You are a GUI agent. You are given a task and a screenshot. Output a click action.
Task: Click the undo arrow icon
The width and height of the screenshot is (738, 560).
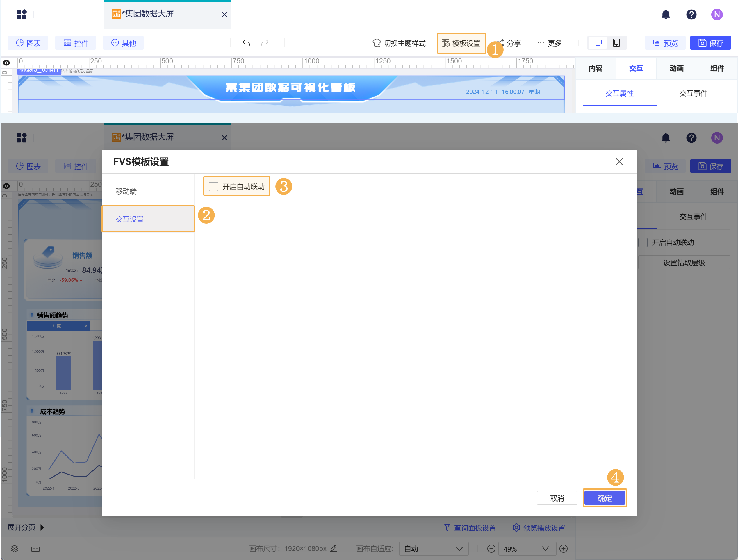click(x=246, y=43)
